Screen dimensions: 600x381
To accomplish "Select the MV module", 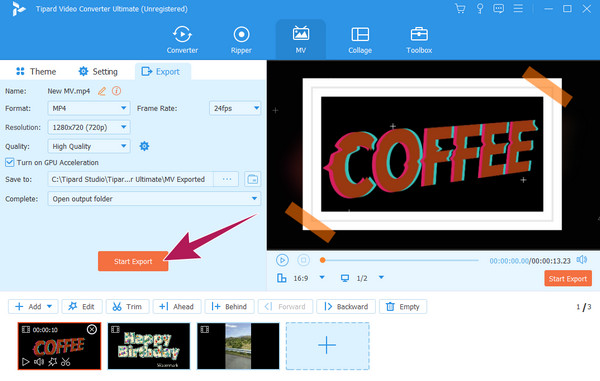I will pos(301,39).
